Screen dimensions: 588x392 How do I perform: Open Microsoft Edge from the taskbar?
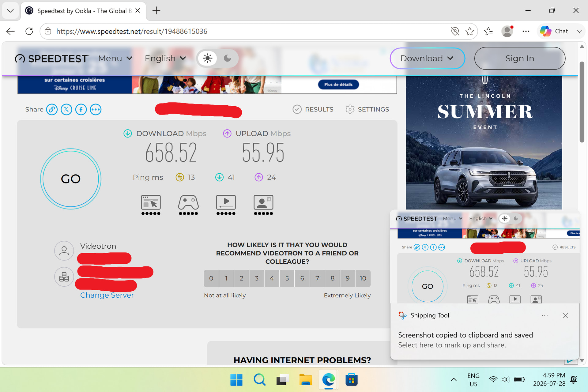pos(328,380)
